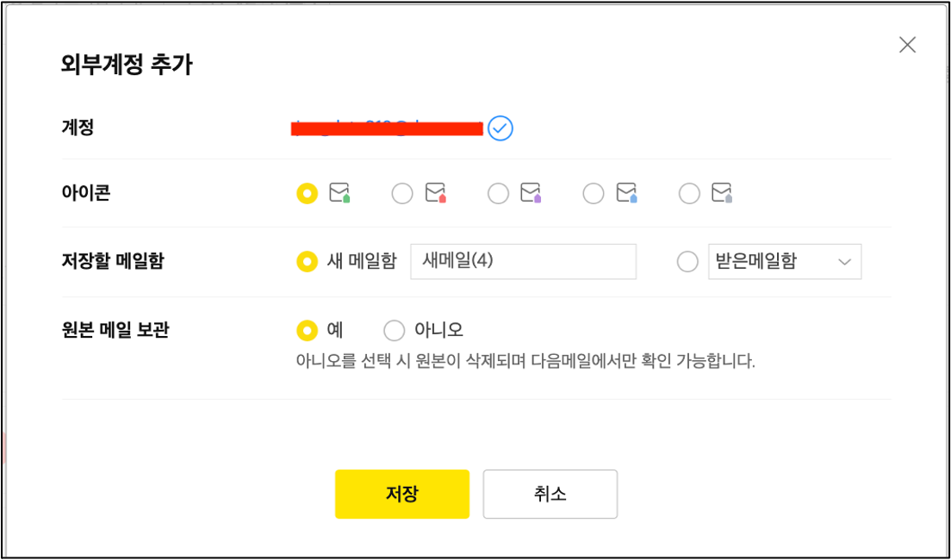Open the 받은메일함 dropdown
The image size is (951, 560).
click(784, 261)
